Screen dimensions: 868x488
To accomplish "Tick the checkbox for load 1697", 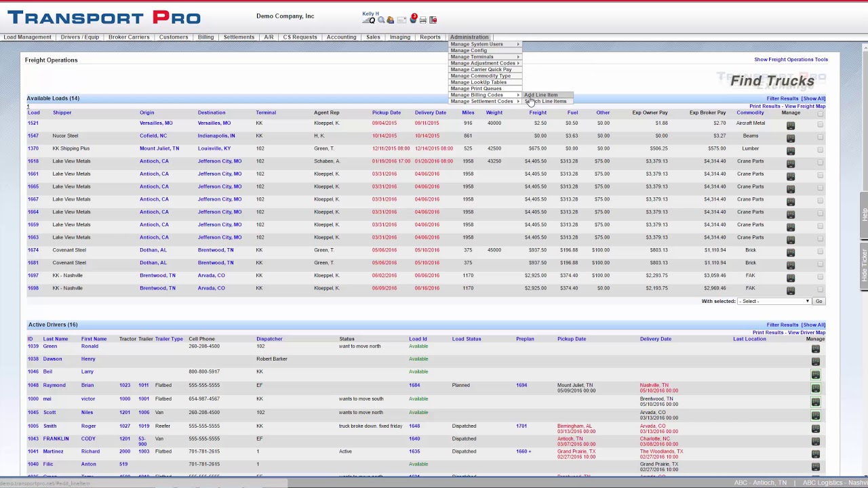I will pyautogui.click(x=821, y=277).
